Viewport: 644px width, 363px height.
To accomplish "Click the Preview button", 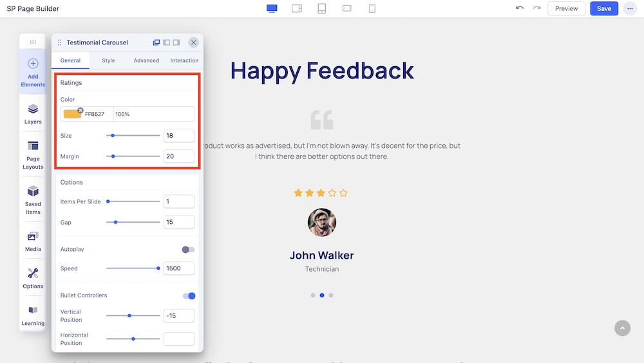I will point(566,8).
